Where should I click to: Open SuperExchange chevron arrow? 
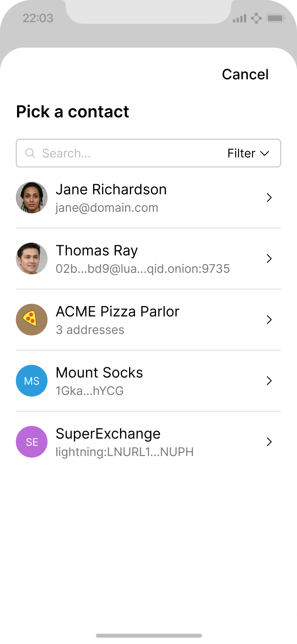tap(269, 442)
